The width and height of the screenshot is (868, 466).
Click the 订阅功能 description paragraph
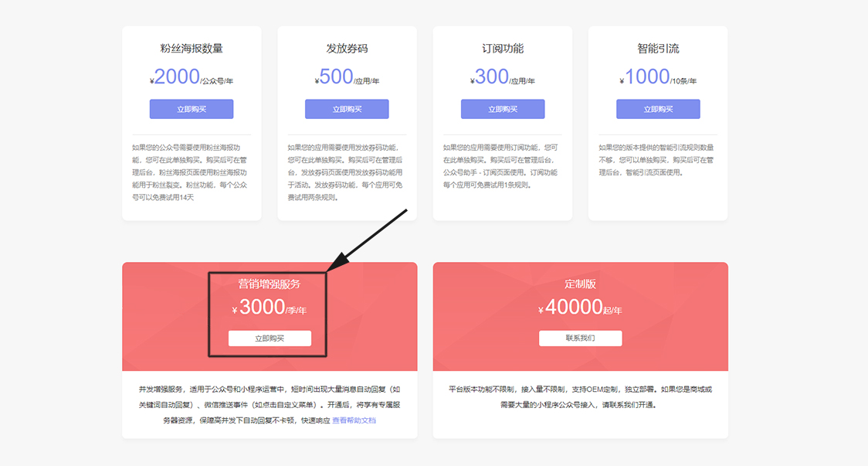click(x=501, y=166)
